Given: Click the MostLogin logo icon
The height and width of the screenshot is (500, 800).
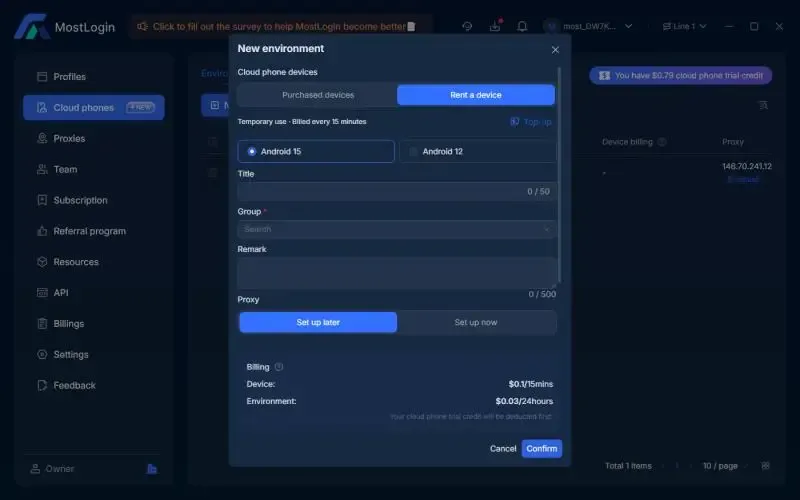Looking at the screenshot, I should pos(32,27).
